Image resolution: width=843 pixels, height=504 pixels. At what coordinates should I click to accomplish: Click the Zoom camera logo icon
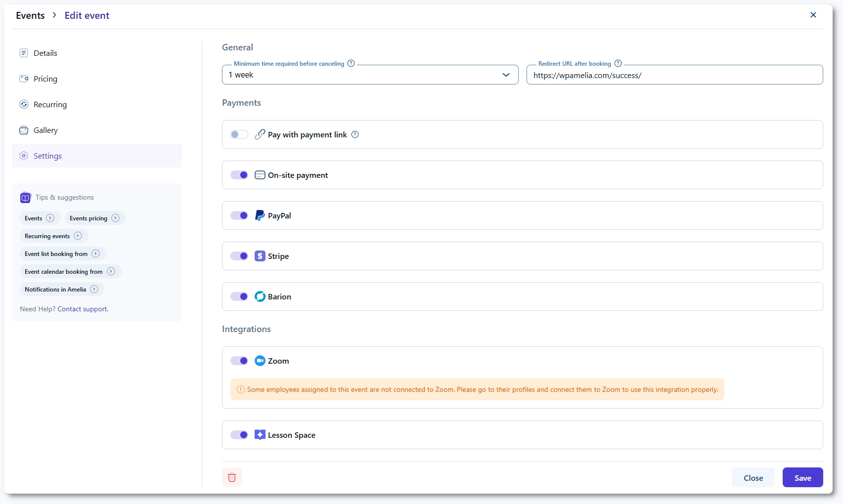tap(260, 361)
